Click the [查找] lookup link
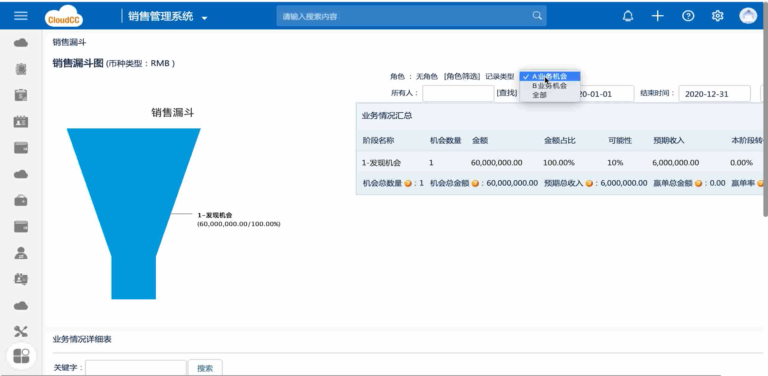The image size is (768, 376). point(506,93)
